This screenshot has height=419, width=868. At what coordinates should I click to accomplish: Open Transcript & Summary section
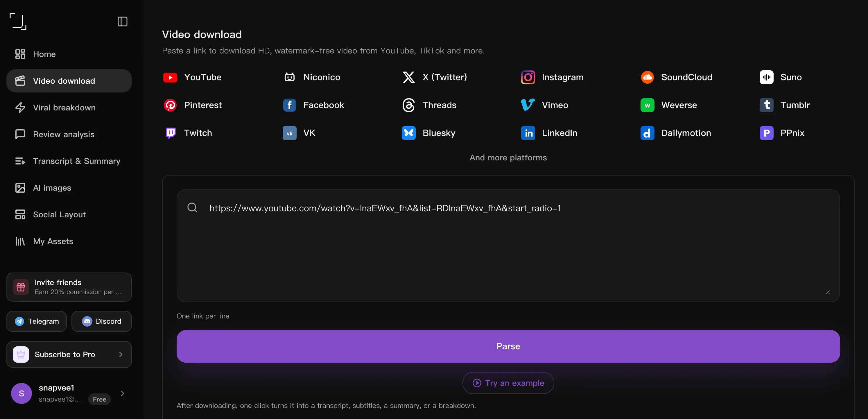pos(69,161)
